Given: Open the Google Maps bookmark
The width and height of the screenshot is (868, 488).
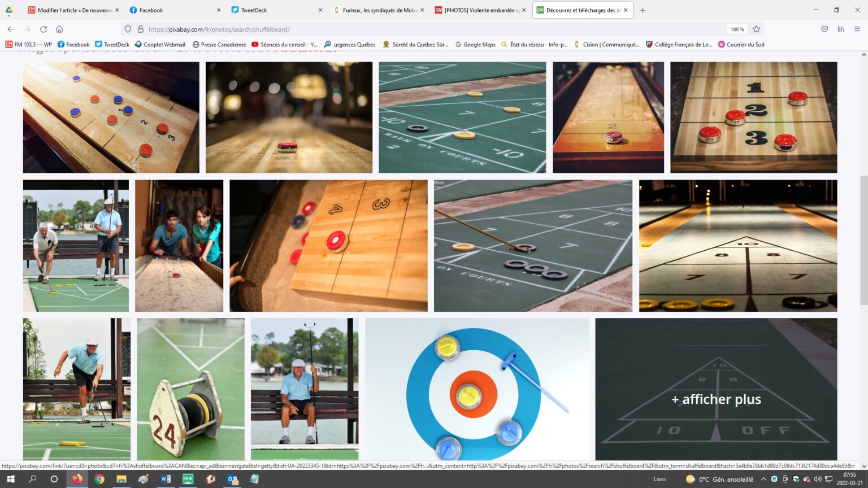Looking at the screenshot, I should coord(475,45).
